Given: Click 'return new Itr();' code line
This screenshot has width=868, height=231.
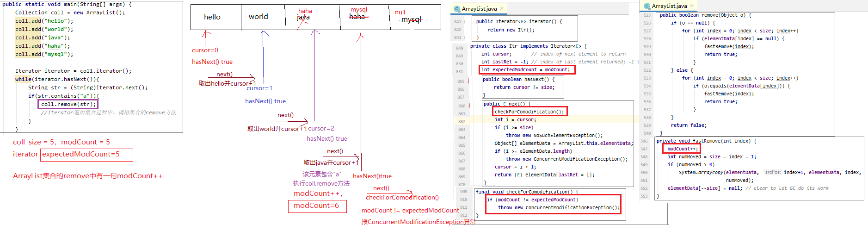Looking at the screenshot, I should [511, 30].
